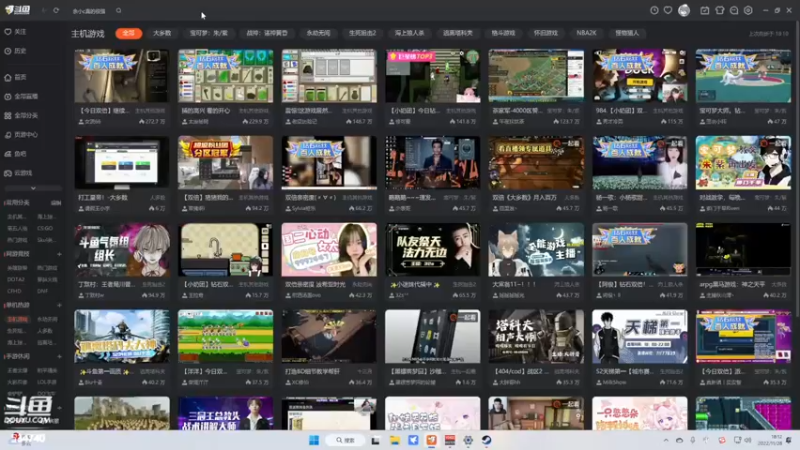This screenshot has width=800, height=450.
Task: Open 云游戏 gamepad item in sidebar
Action: (18, 173)
